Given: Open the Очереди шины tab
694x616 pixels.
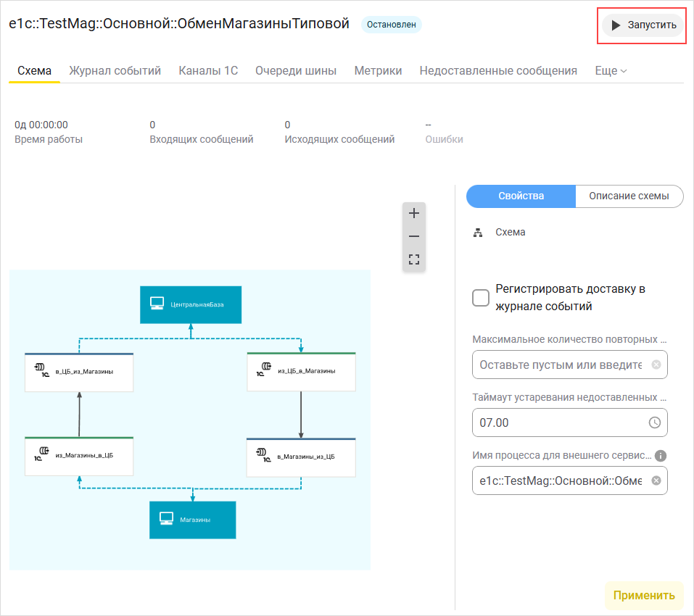Looking at the screenshot, I should [296, 71].
